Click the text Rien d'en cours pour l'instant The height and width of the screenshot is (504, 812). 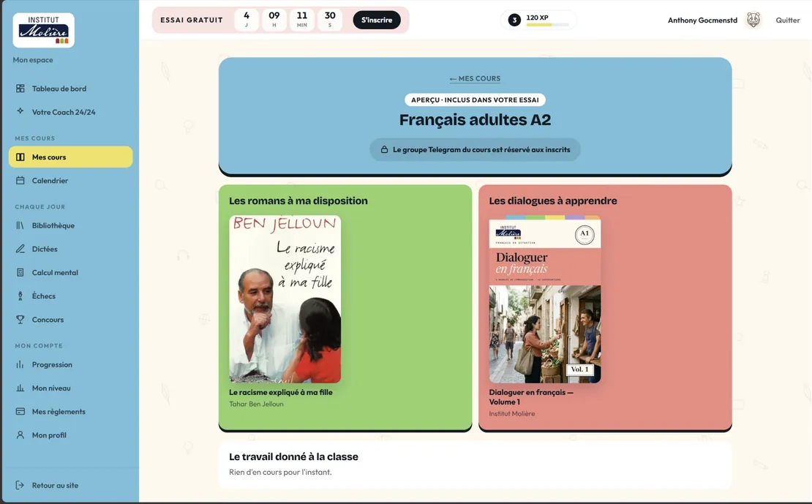tap(280, 473)
